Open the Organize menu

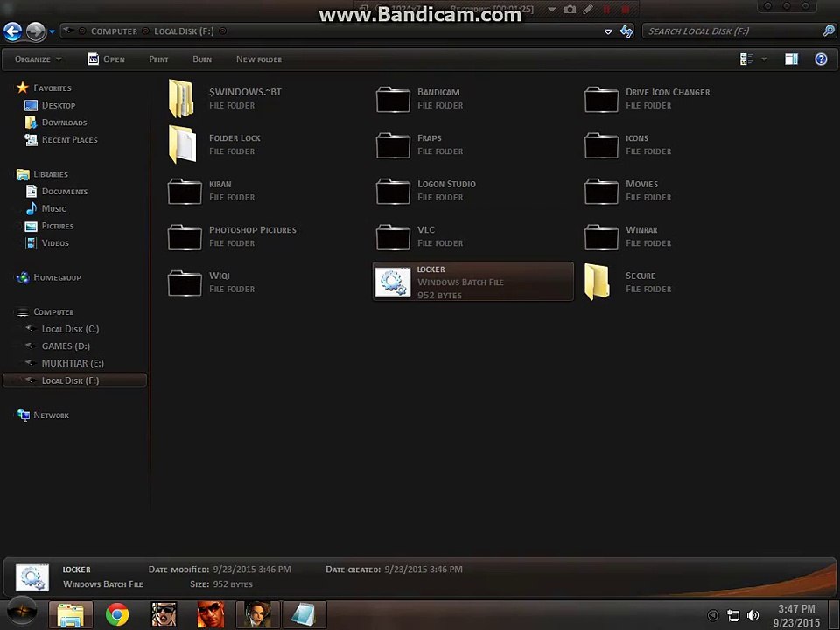38,59
